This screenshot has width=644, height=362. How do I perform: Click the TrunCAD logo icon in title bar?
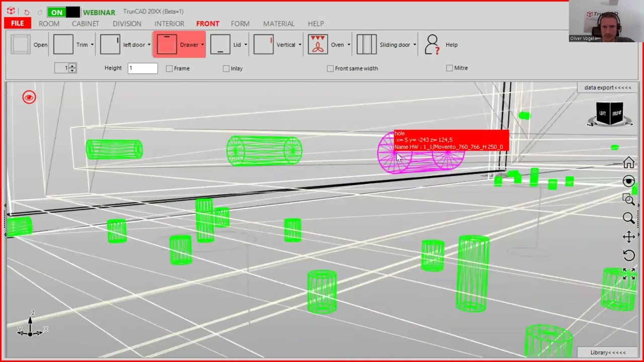[x=11, y=11]
